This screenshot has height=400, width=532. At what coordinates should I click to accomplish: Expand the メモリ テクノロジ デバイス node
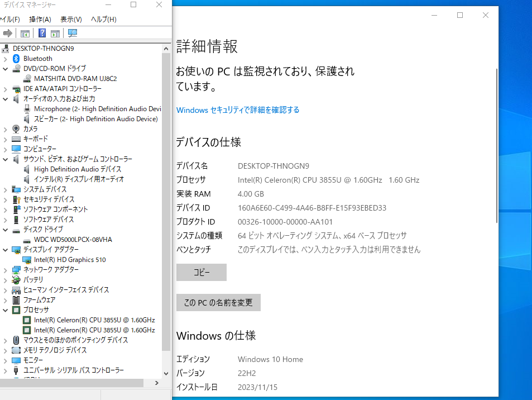point(5,351)
